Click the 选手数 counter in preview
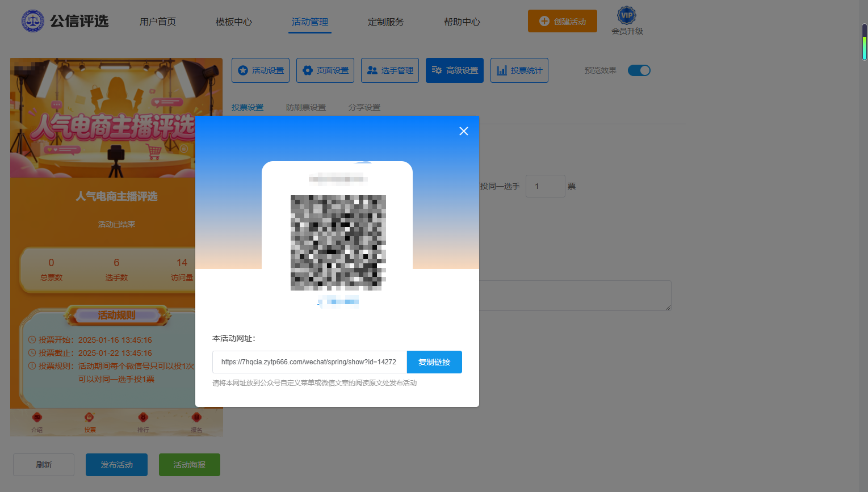The width and height of the screenshot is (868, 492). [x=116, y=270]
